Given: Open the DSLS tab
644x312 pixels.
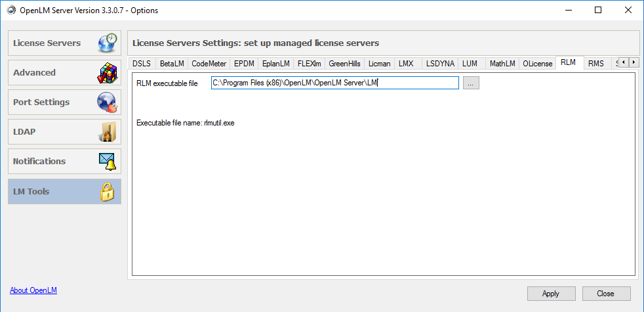Looking at the screenshot, I should click(142, 64).
